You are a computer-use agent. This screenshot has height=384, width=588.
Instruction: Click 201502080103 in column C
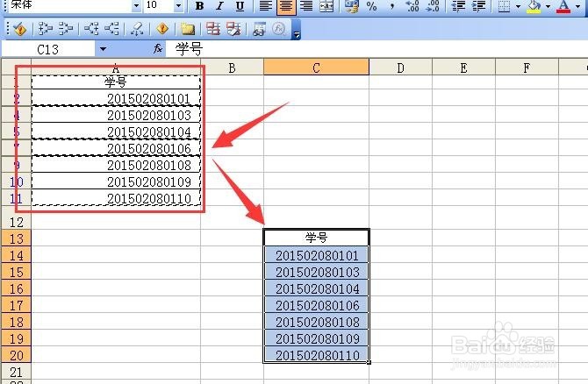pos(317,272)
